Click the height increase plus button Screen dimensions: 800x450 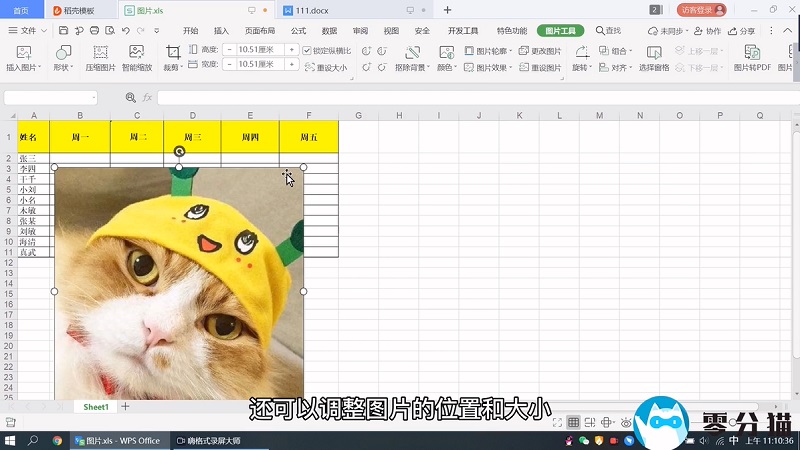(x=292, y=50)
